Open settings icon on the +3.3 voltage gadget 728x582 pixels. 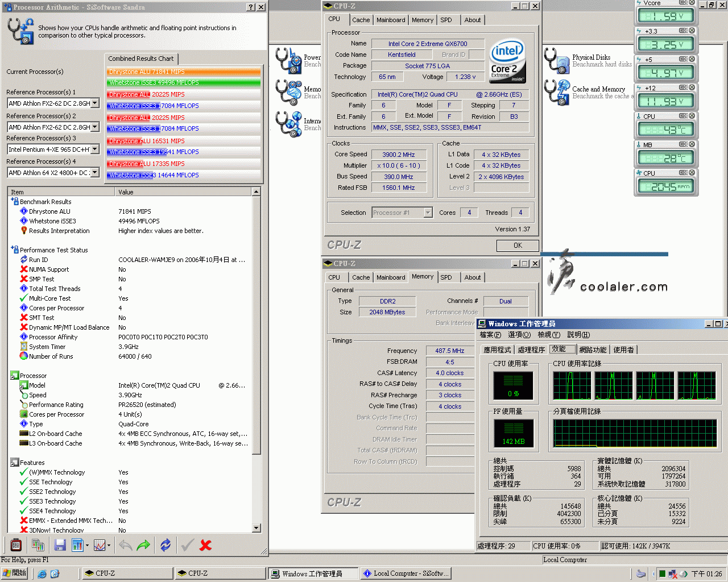pos(683,31)
